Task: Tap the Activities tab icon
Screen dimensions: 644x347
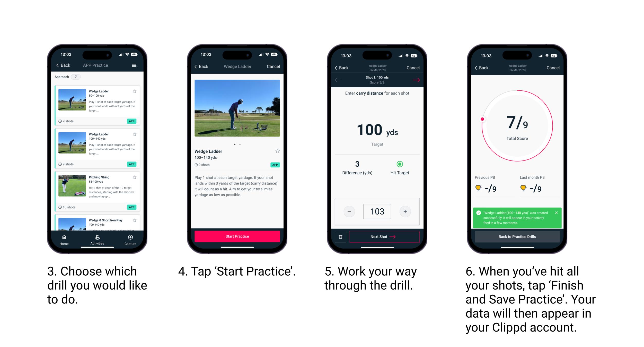Action: point(97,238)
